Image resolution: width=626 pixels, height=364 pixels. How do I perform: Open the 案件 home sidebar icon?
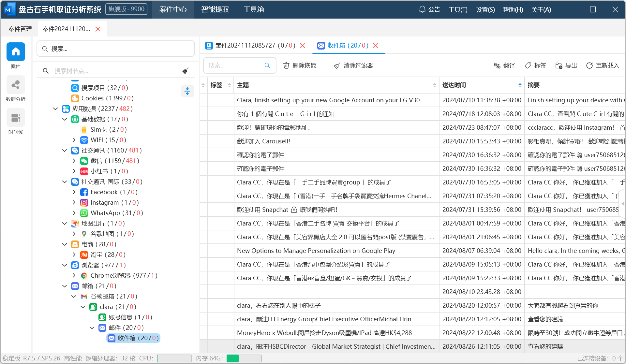pyautogui.click(x=16, y=52)
